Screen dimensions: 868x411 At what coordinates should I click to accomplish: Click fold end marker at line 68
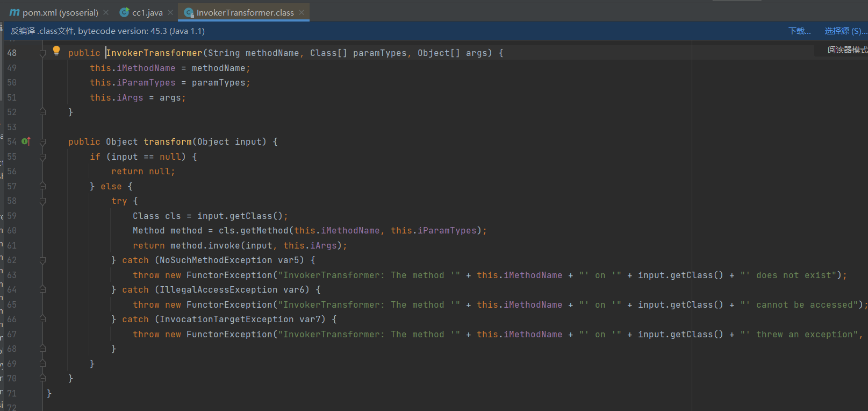(x=42, y=349)
